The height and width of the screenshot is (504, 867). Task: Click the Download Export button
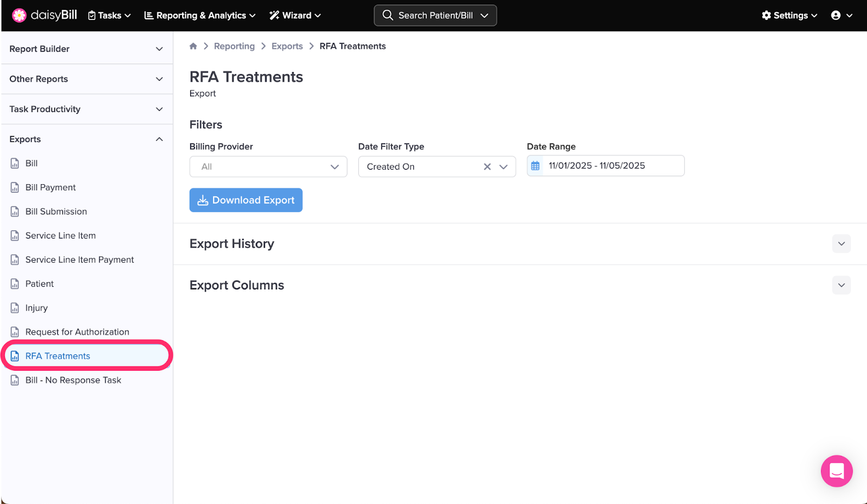pyautogui.click(x=246, y=201)
